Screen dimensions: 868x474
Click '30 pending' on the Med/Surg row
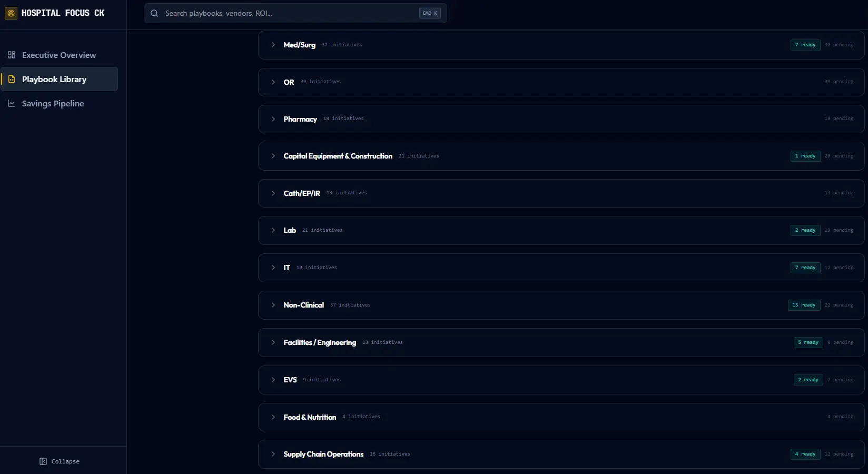tap(839, 45)
